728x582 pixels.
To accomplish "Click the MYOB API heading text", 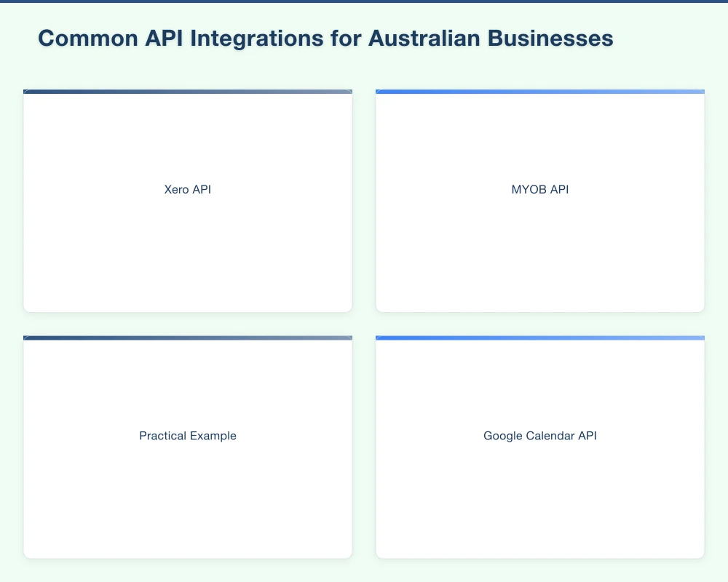I will coord(539,189).
